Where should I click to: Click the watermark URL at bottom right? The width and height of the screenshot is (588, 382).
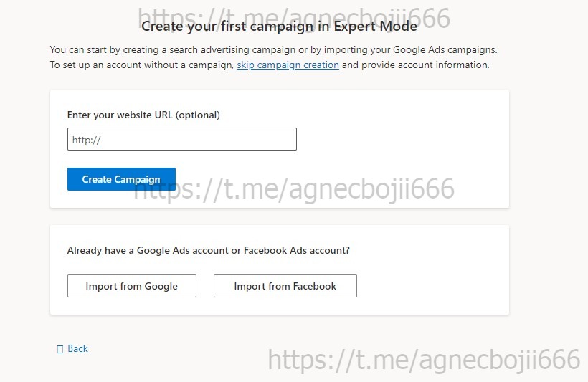tap(424, 359)
